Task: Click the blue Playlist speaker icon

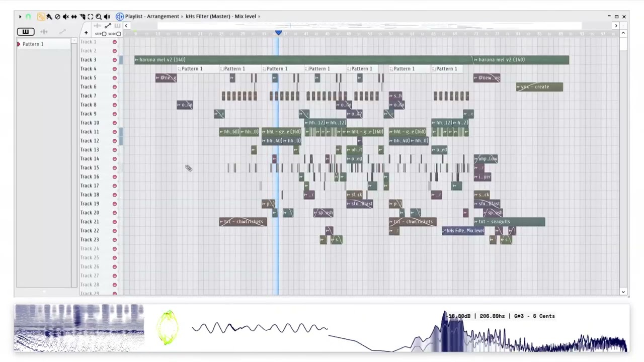Action: coord(120,17)
